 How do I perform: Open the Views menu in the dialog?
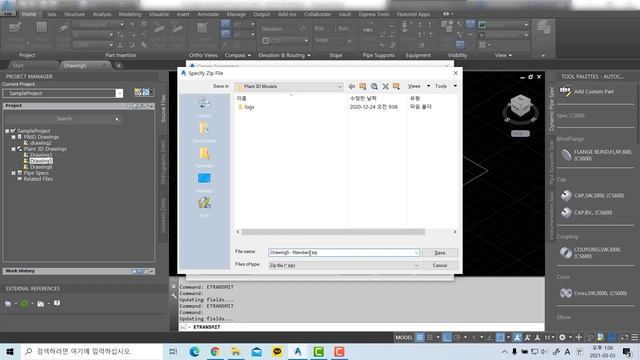[418, 86]
